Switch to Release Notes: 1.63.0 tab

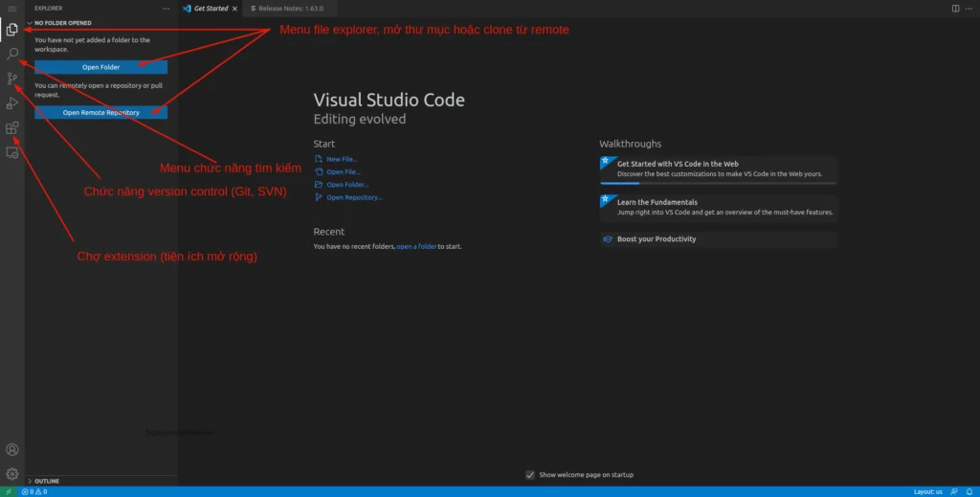291,9
